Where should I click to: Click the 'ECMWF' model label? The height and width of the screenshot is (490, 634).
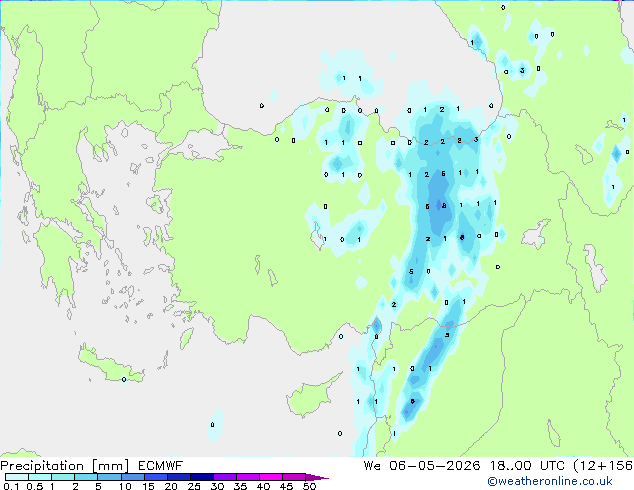pos(161,466)
